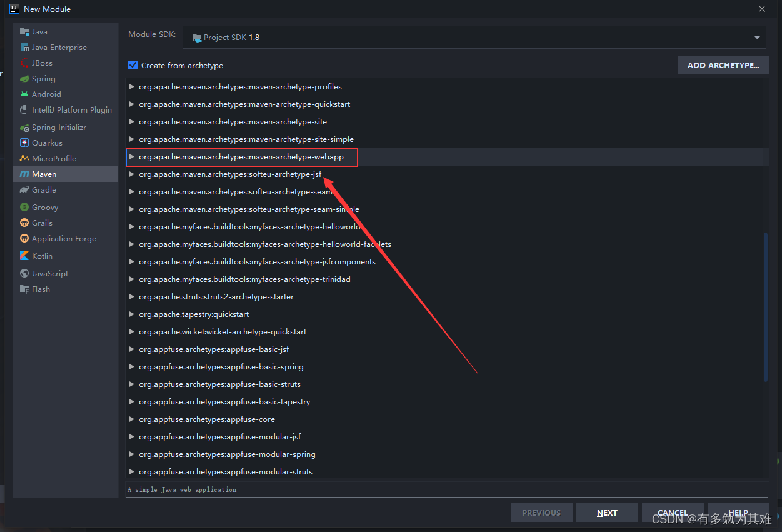Open the Module SDK dropdown
The height and width of the screenshot is (532, 782).
(474, 38)
